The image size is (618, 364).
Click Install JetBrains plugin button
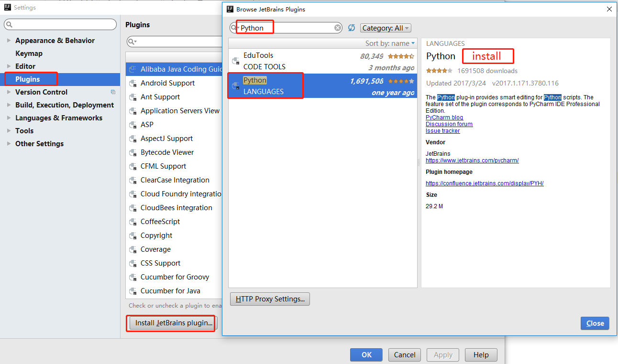pos(174,323)
